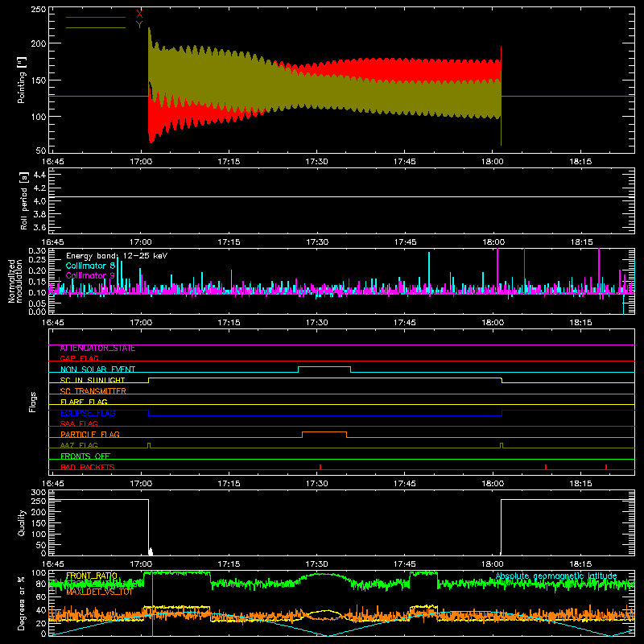Click the FRONTS_OFF flag label

click(85, 456)
